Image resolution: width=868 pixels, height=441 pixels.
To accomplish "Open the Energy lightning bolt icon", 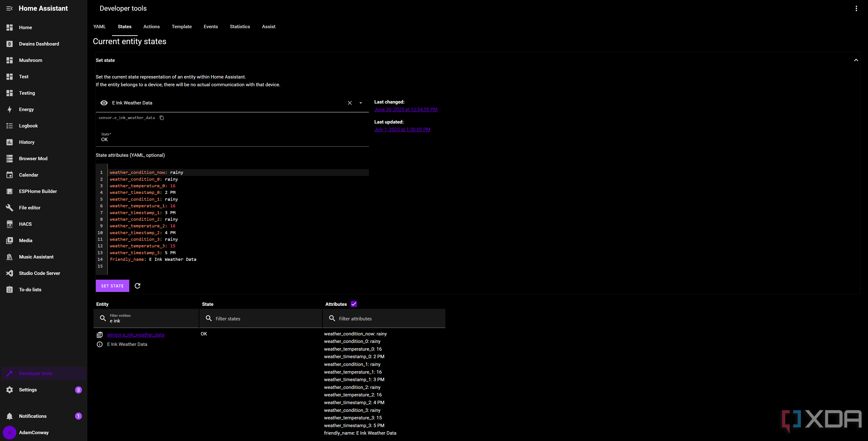I will [9, 109].
